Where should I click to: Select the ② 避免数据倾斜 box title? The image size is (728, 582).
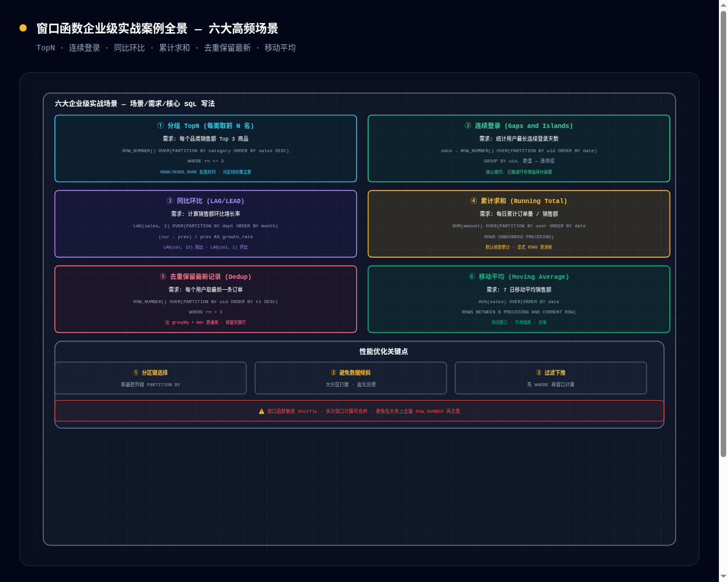tap(351, 373)
